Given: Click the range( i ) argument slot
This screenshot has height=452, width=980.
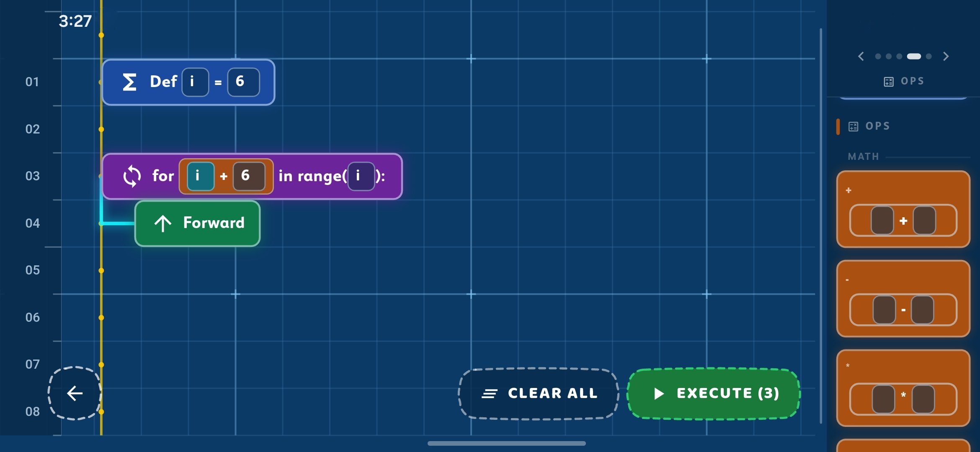Looking at the screenshot, I should point(361,176).
